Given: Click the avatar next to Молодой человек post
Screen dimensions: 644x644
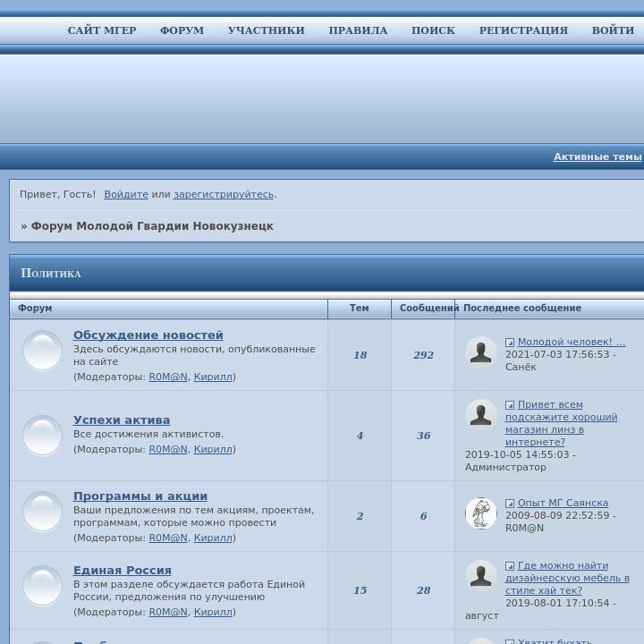Looking at the screenshot, I should (481, 352).
